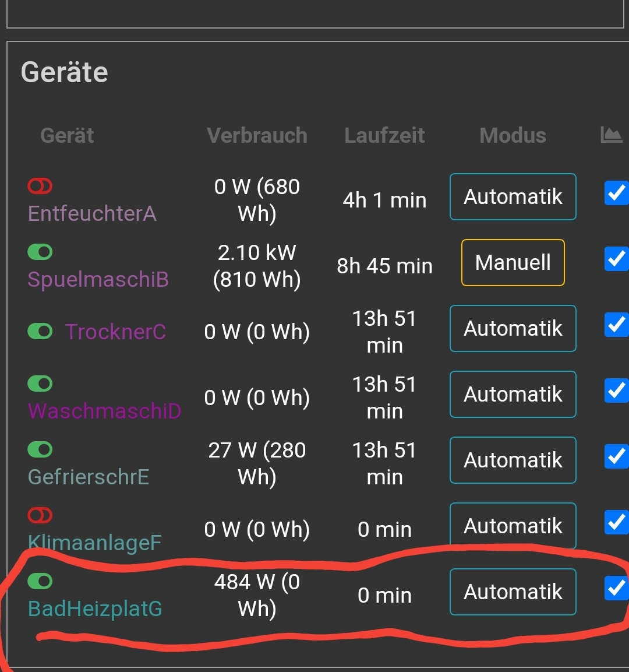Click the Manuell mode button for SpuelmaschiB
The image size is (629, 672).
coord(513,263)
